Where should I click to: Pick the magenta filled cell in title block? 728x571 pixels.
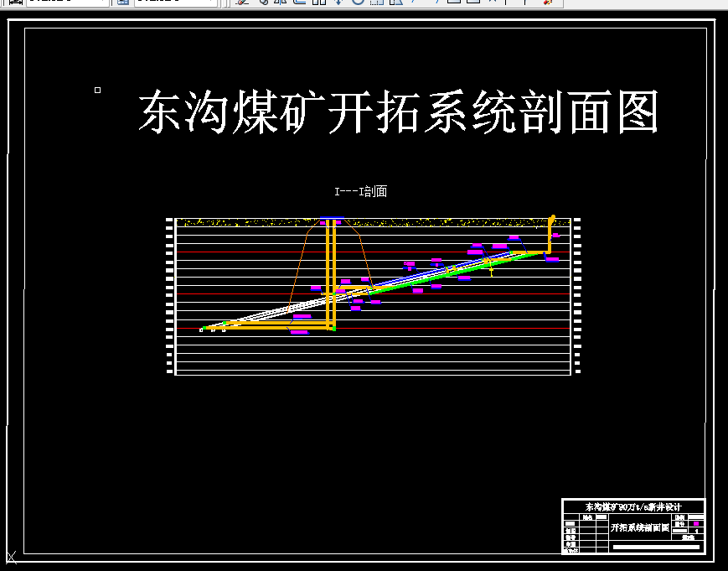pos(696,523)
